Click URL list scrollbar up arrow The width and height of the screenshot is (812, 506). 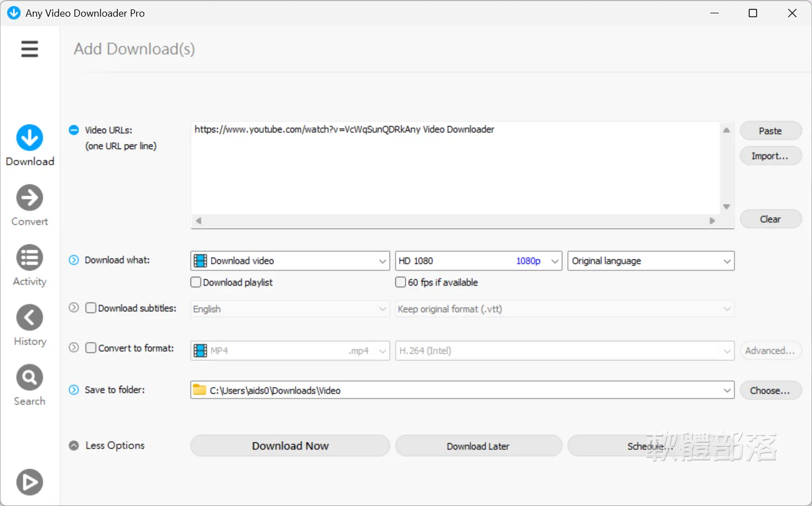coord(727,130)
